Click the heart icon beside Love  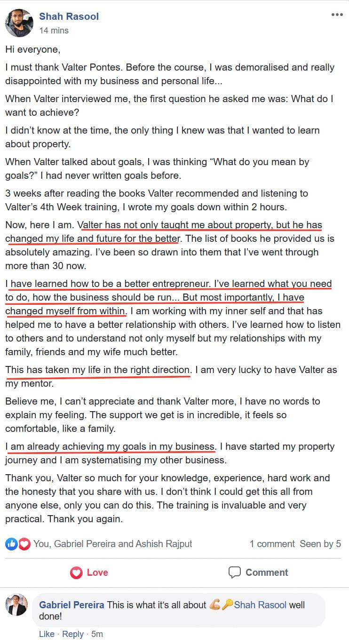point(76,572)
